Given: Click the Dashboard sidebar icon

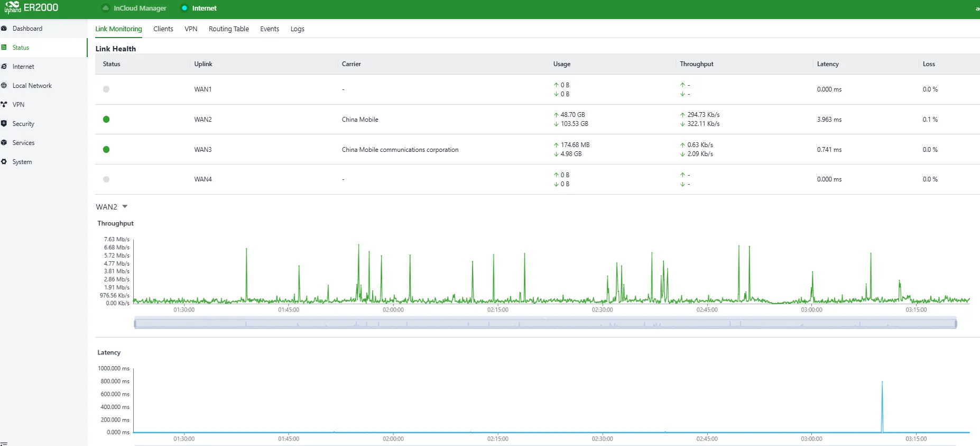Looking at the screenshot, I should (x=4, y=29).
